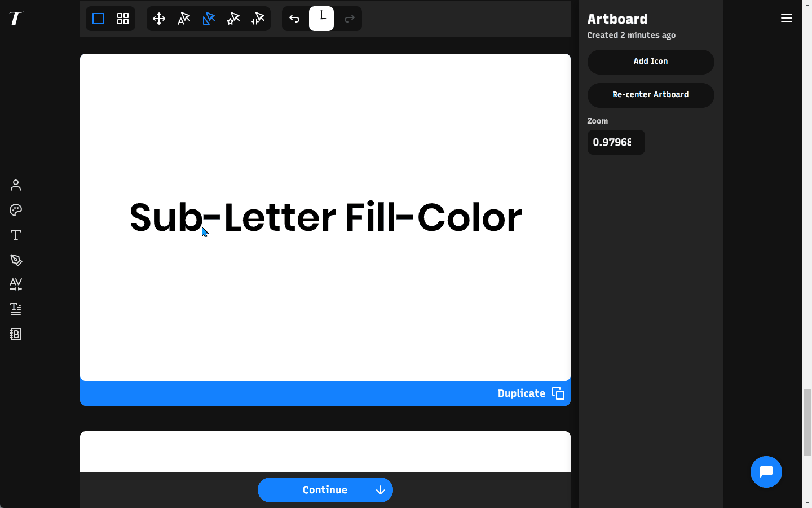Switch to grid view of artboards
This screenshot has width=812, height=508.
click(122, 19)
